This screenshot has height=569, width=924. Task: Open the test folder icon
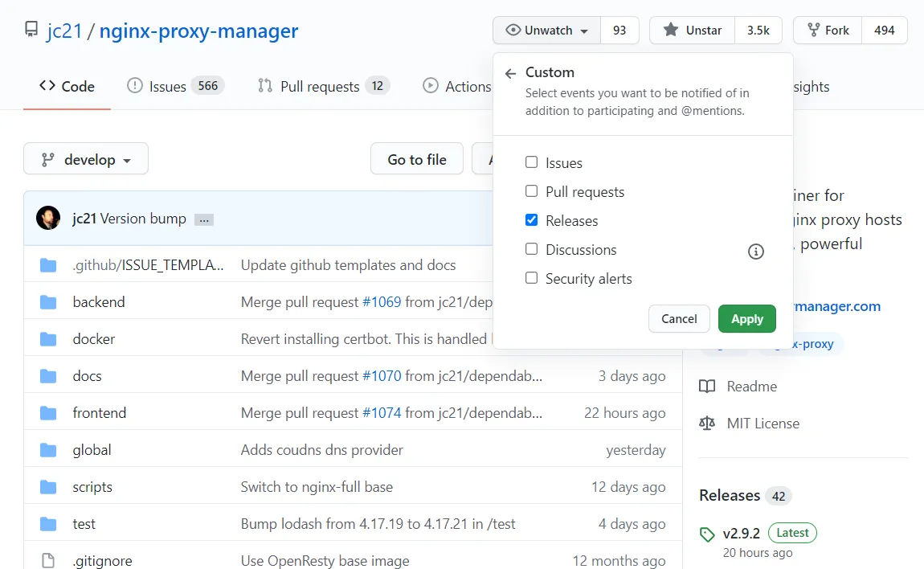[x=48, y=524]
